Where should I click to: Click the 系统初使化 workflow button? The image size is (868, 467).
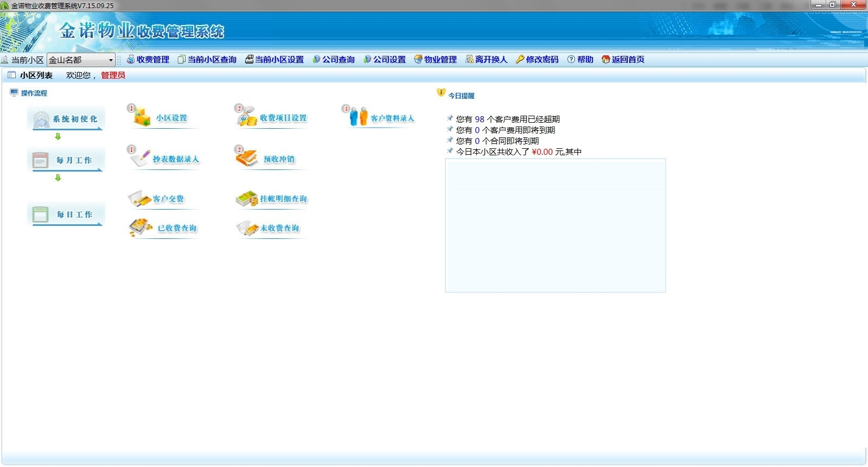[66, 119]
